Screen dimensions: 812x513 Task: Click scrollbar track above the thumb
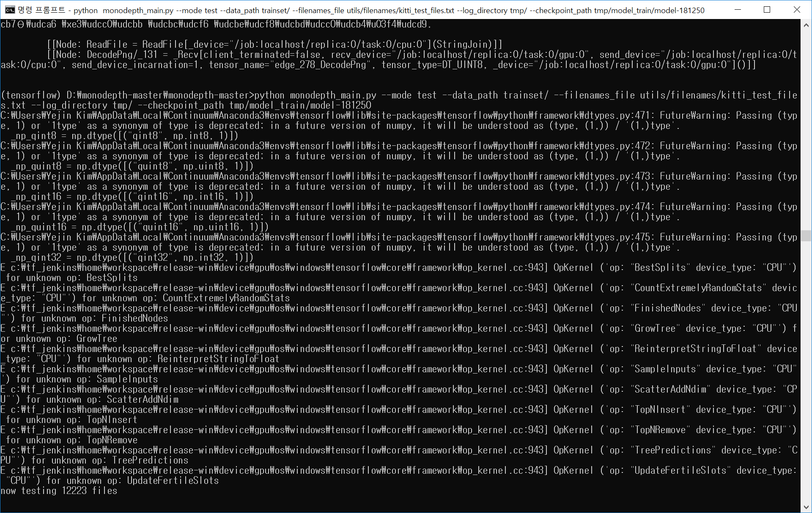(806, 127)
